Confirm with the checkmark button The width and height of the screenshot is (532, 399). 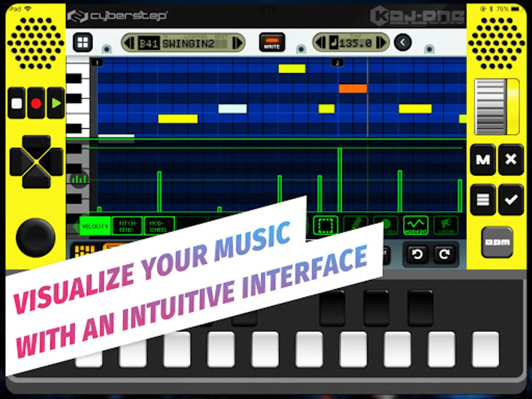[x=511, y=199]
